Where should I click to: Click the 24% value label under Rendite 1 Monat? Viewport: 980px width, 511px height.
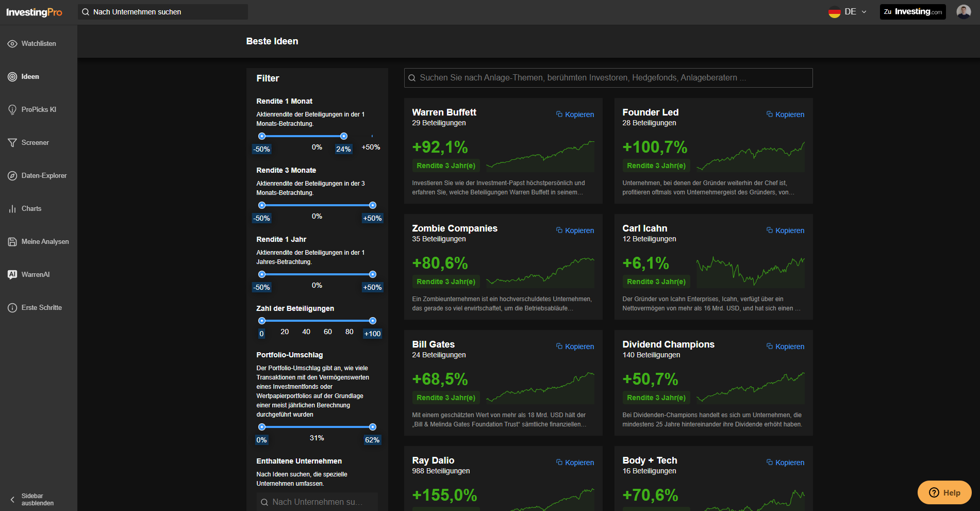(x=343, y=149)
